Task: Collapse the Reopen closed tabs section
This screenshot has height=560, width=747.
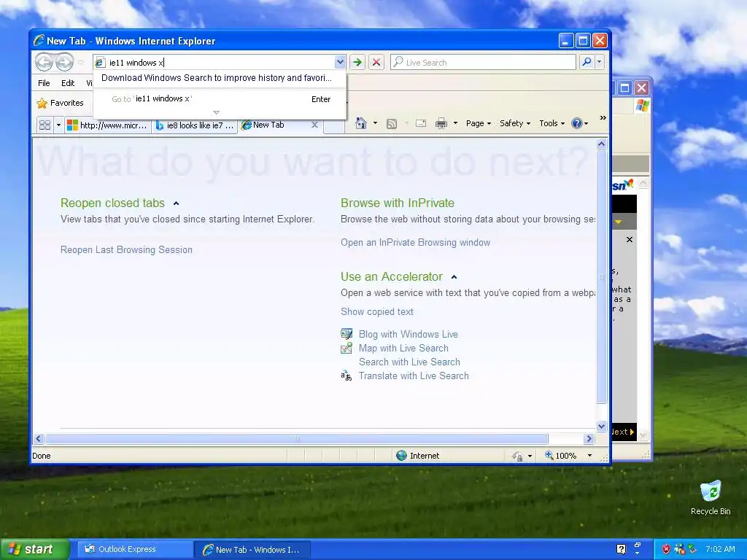Action: click(x=177, y=203)
